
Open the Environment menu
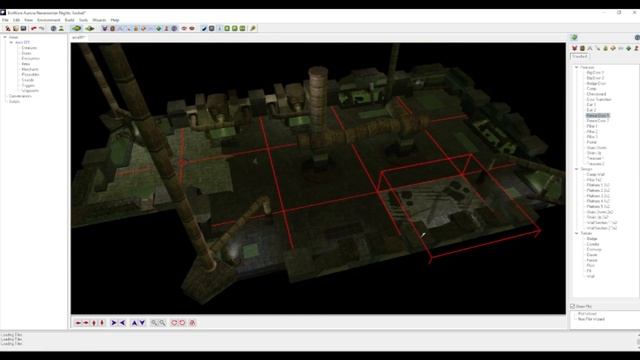coord(49,20)
